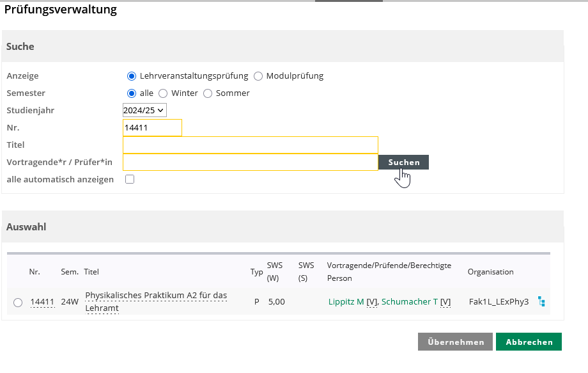Click lecturer link Lippitz M
This screenshot has height=373, width=588.
pos(346,302)
